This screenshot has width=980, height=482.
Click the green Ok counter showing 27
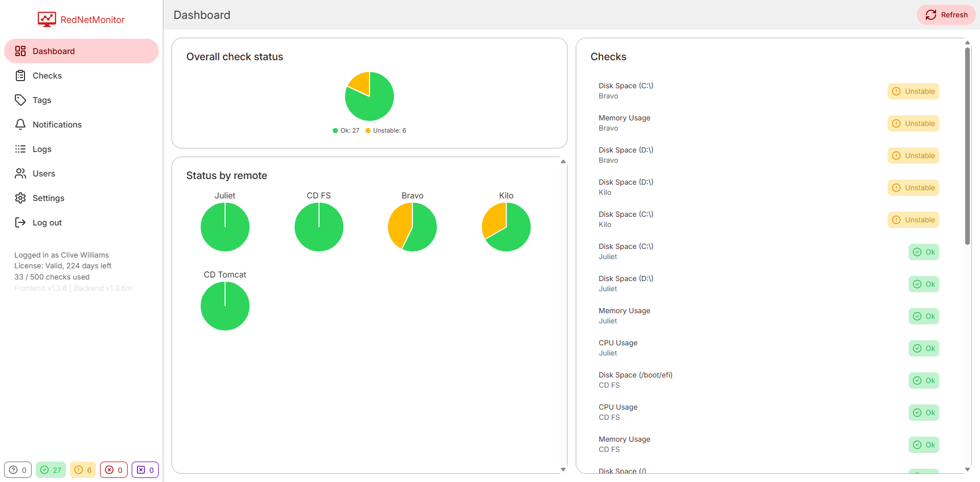pos(51,470)
